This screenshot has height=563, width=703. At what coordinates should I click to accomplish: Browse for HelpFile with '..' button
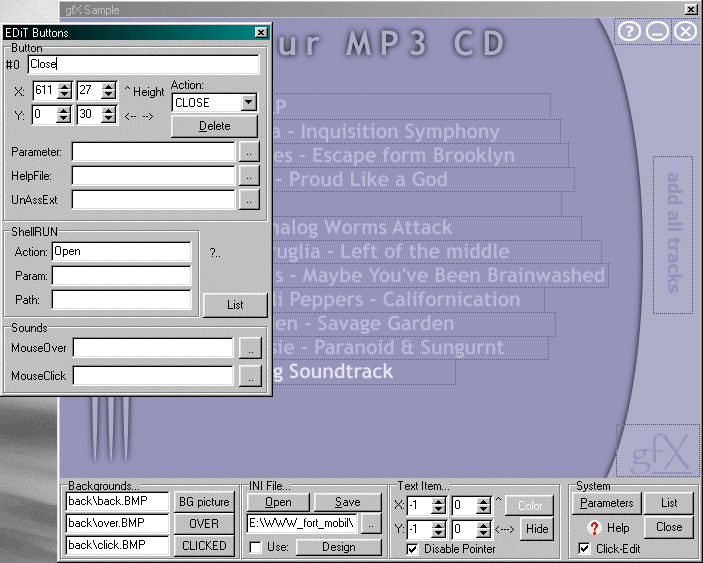(249, 176)
